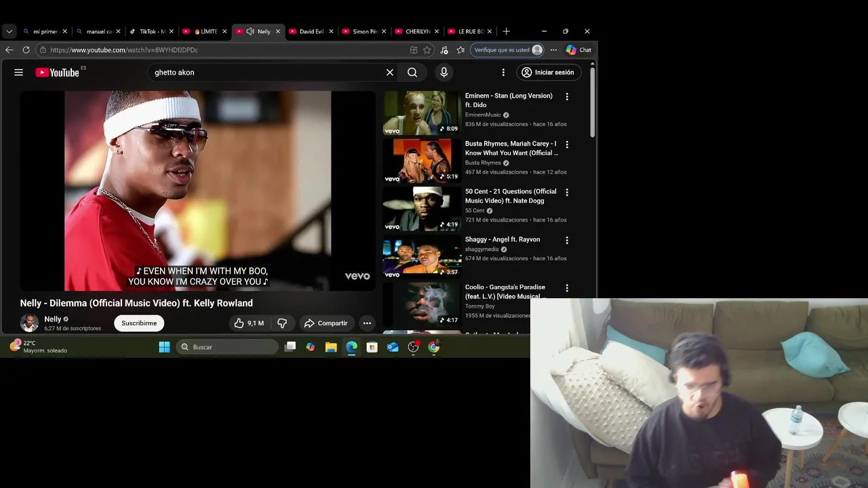The width and height of the screenshot is (868, 488).
Task: Open options menu for 50 Cent video
Action: 567,192
